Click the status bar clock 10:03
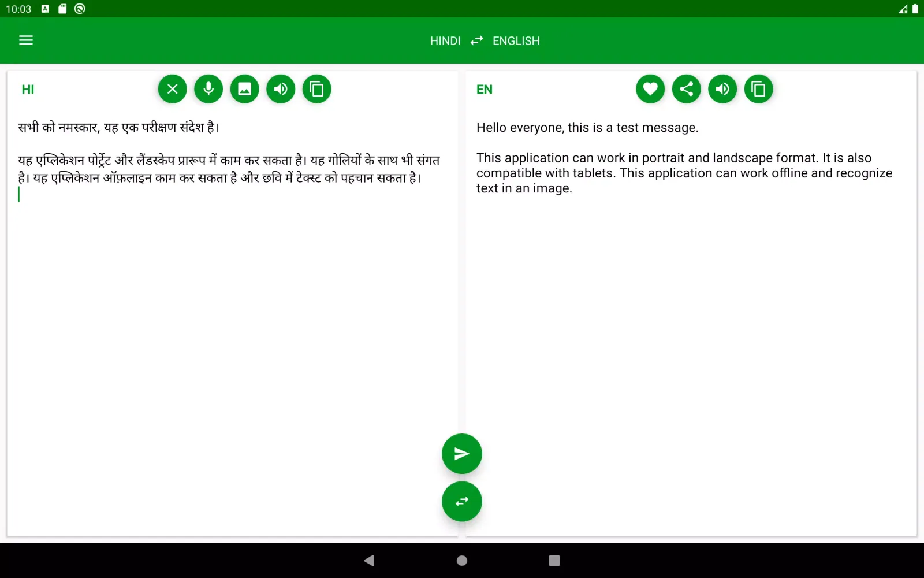 [x=18, y=9]
